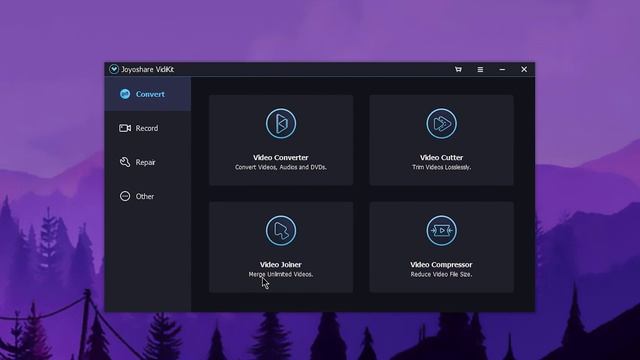The image size is (640, 360).
Task: Click 'Merge Unlimited Videos.' description text
Action: pyautogui.click(x=281, y=274)
